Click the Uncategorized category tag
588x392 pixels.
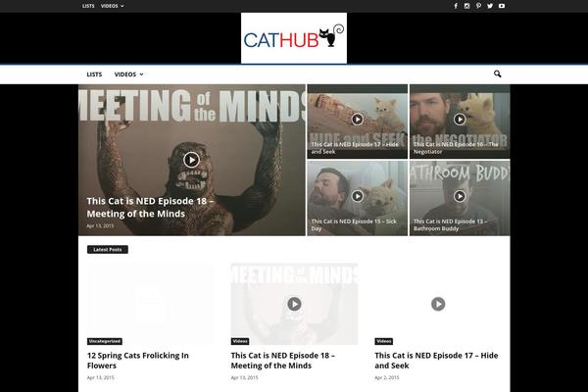pos(105,341)
